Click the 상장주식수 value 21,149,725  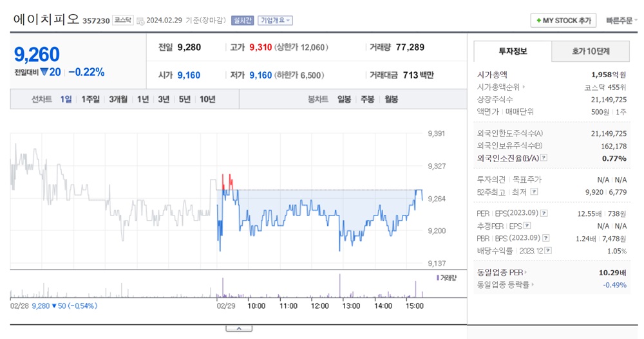pyautogui.click(x=609, y=99)
